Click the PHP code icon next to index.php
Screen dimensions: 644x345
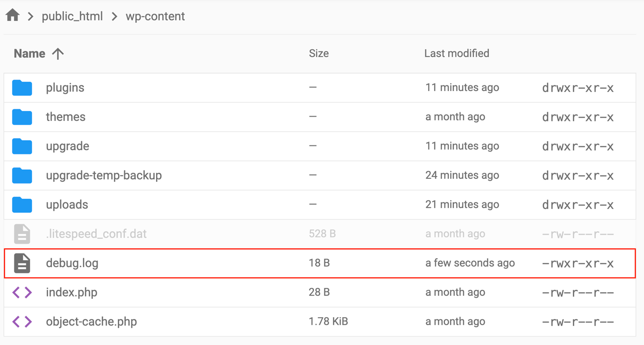[x=22, y=292]
